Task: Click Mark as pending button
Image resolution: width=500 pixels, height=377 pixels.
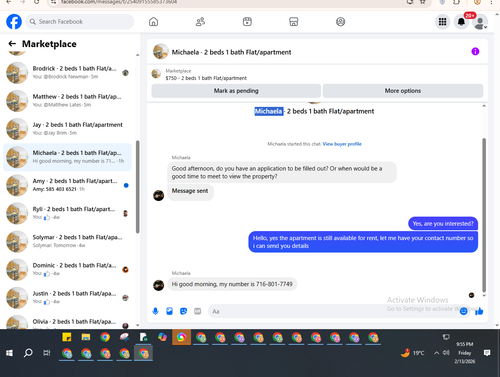Action: click(x=236, y=91)
